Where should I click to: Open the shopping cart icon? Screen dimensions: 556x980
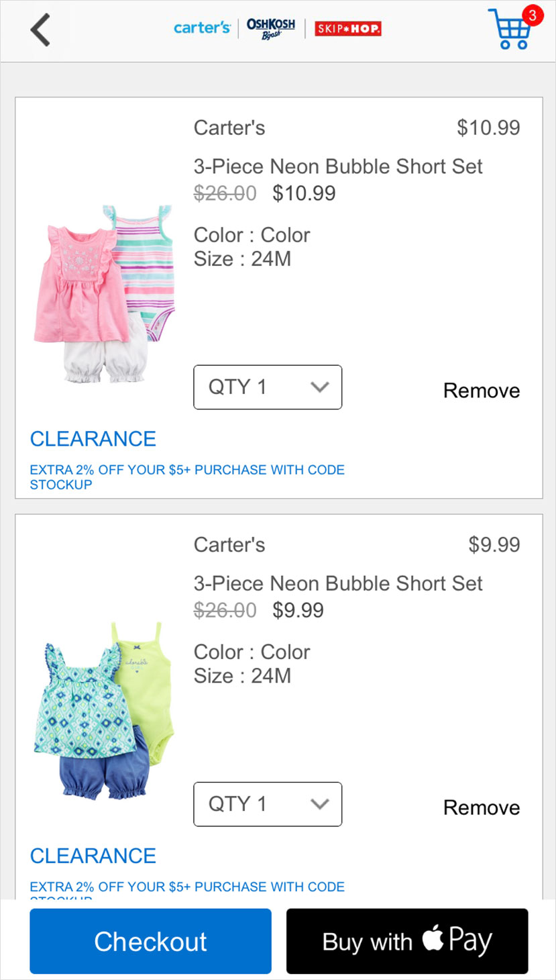tap(510, 32)
